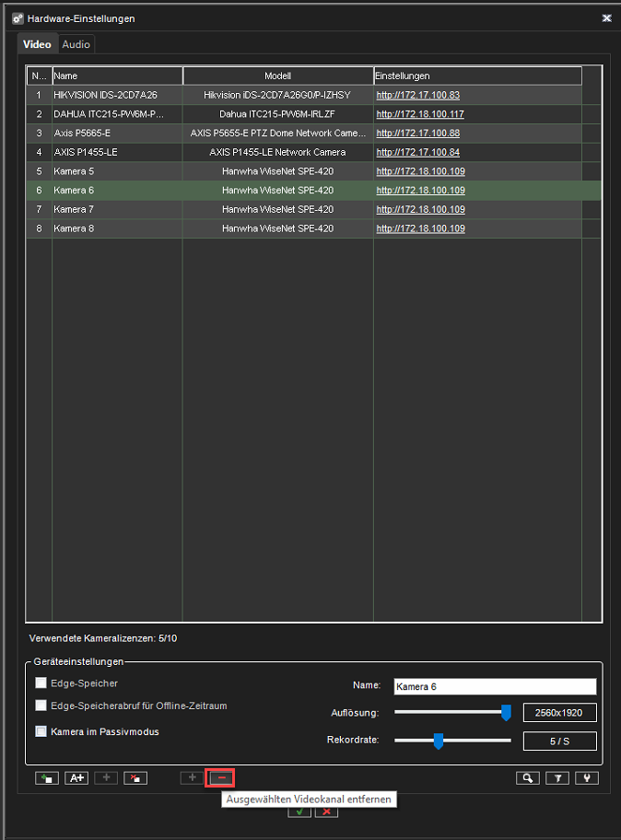Click the A+ auto-add cameras button
The width and height of the screenshot is (621, 840).
(76, 778)
